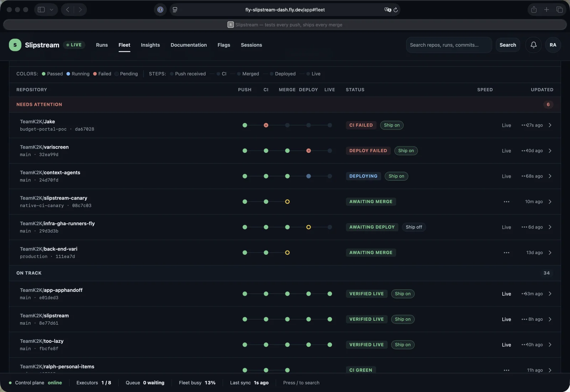The height and width of the screenshot is (392, 570).
Task: Click the Running blue color legend
Action: click(x=78, y=74)
